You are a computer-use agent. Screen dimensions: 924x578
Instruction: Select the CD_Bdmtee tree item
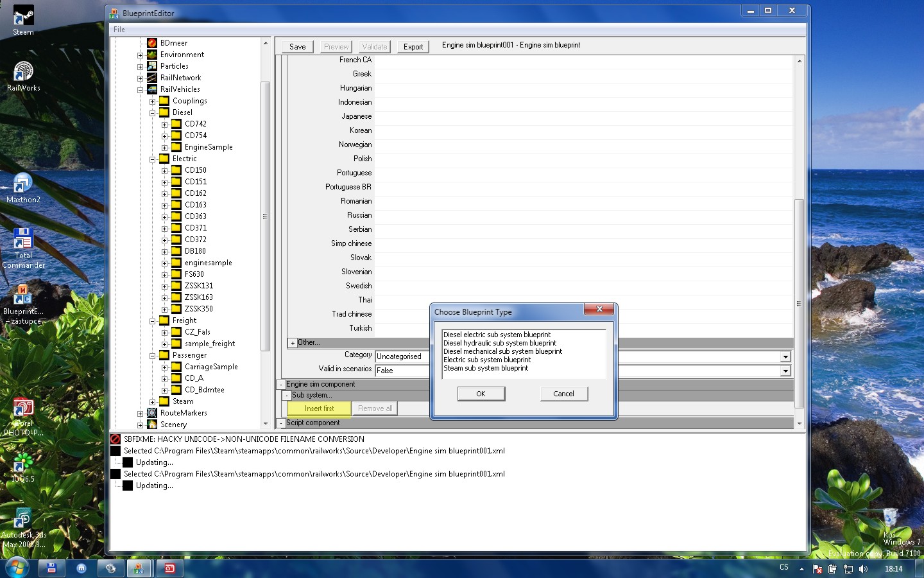(x=205, y=390)
